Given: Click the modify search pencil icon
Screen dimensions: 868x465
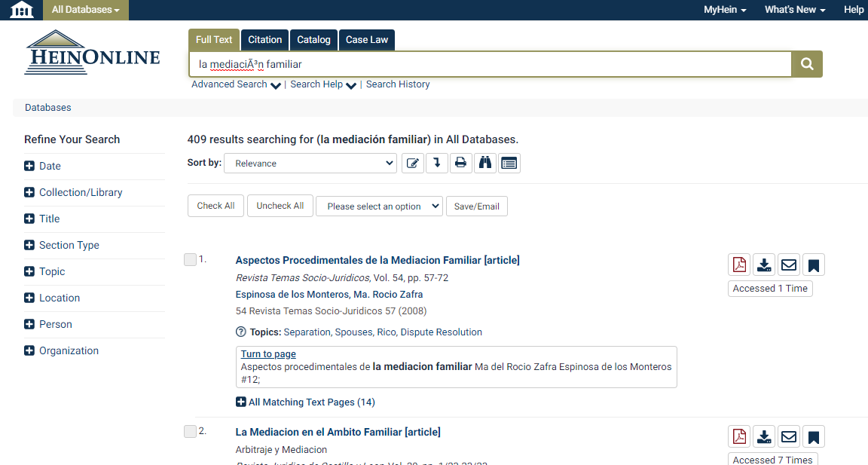Looking at the screenshot, I should [413, 163].
